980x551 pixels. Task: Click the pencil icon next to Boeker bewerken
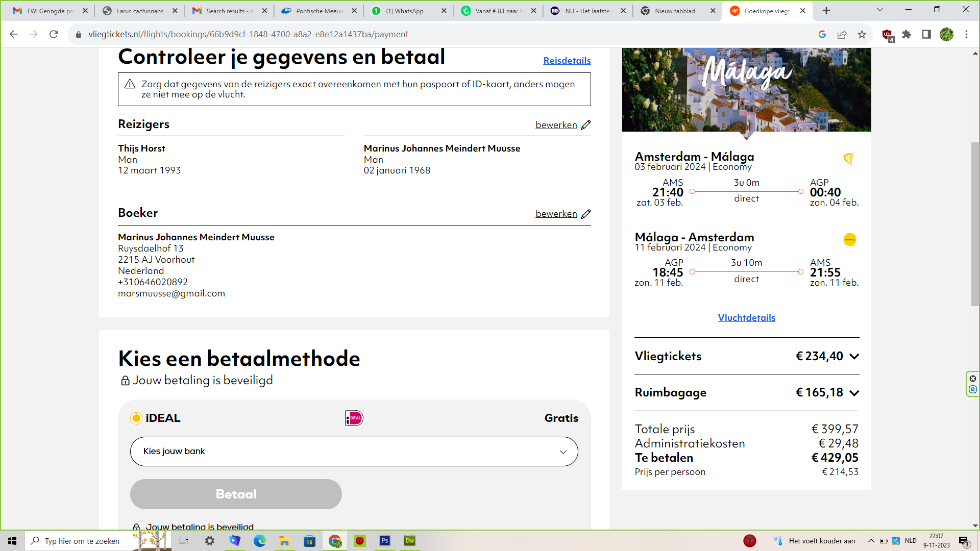tap(586, 214)
